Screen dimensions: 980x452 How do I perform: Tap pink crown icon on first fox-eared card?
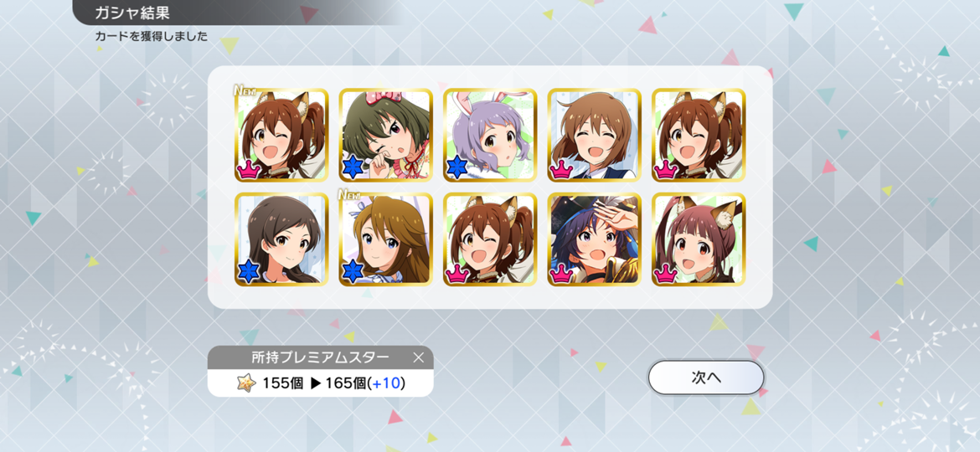pos(249,168)
